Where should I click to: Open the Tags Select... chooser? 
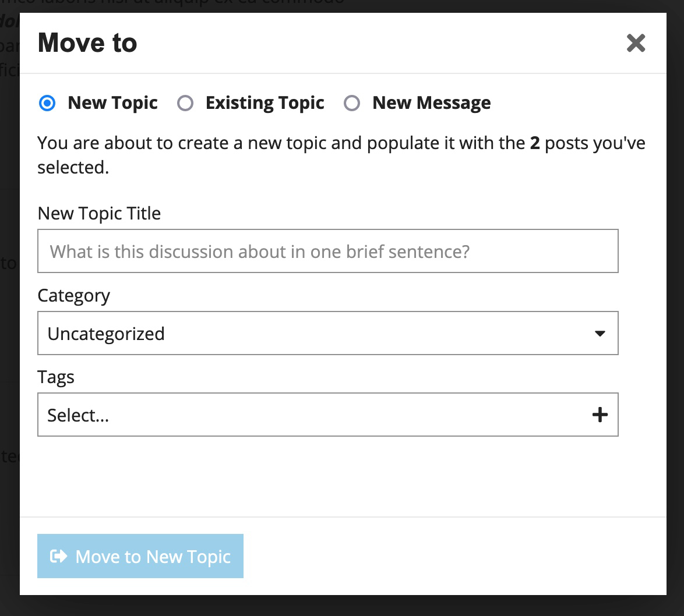point(315,415)
